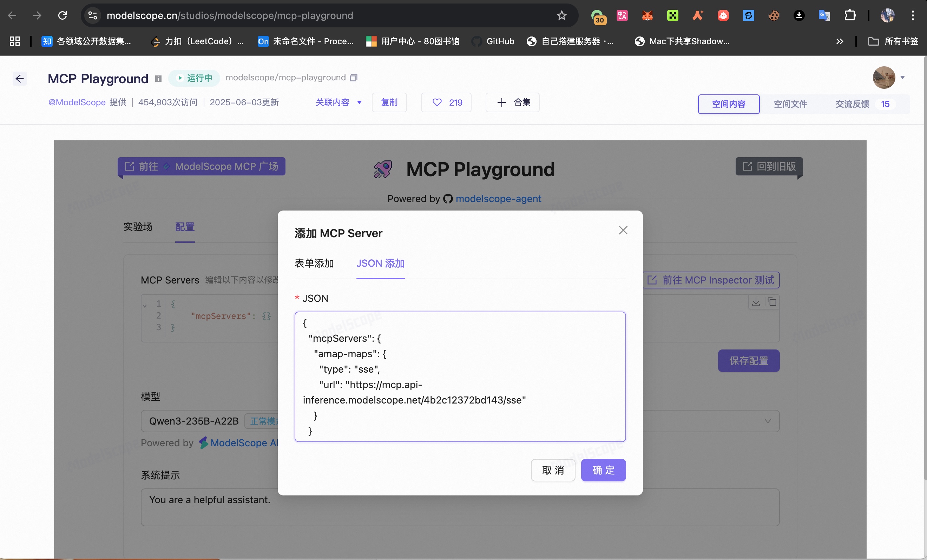Open the extensions puzzle menu

[850, 15]
